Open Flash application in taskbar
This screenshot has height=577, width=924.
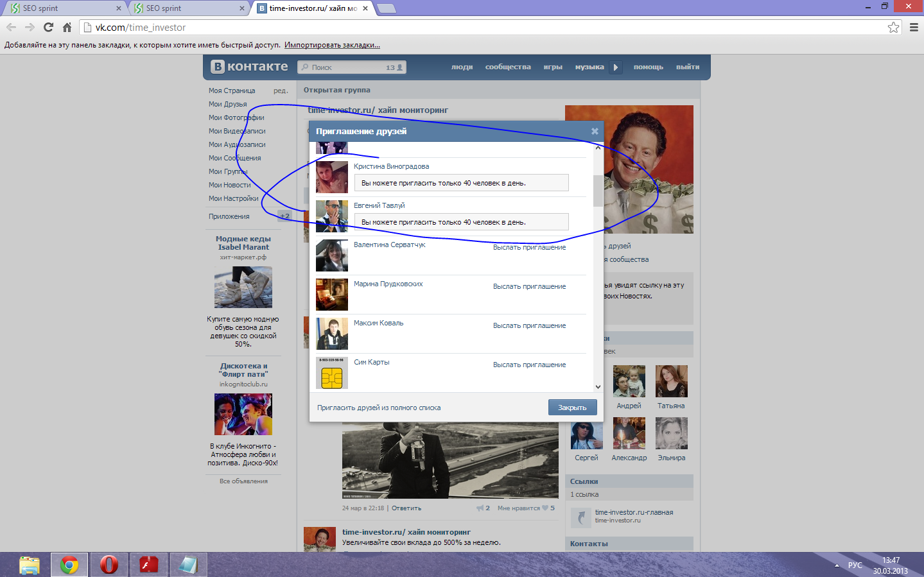[x=149, y=565]
